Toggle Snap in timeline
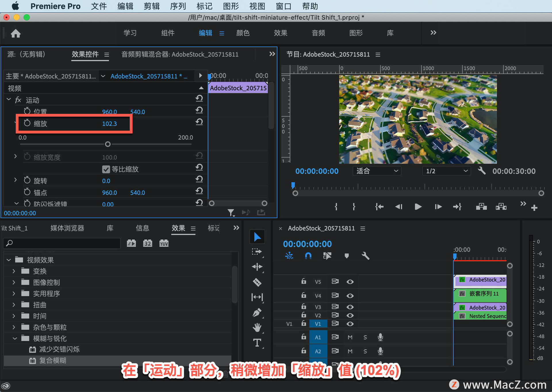The width and height of the screenshot is (552, 392). [x=308, y=256]
